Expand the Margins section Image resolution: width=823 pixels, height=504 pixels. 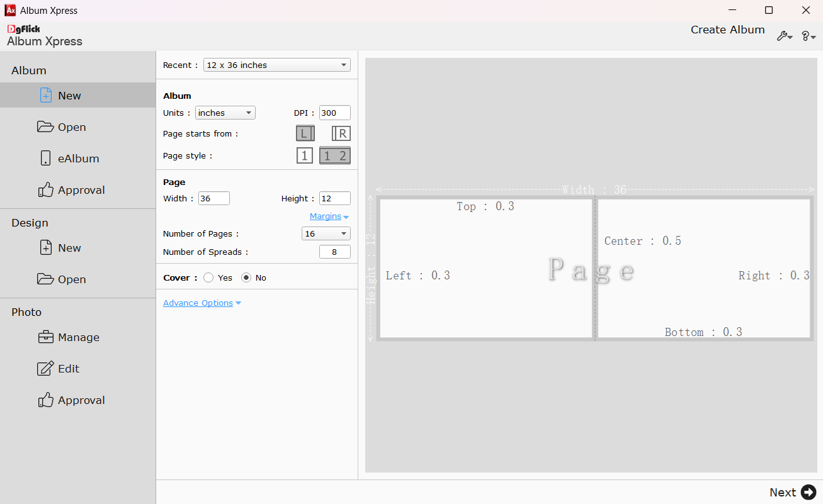[x=329, y=216]
